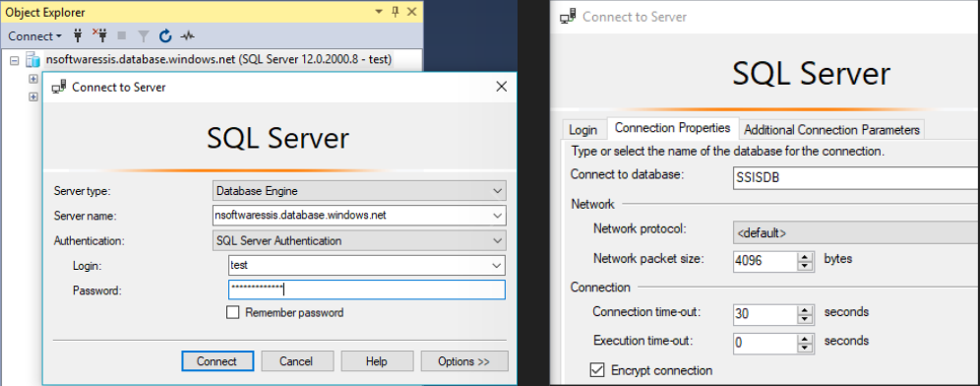
Task: Increase Execution time-out with up arrow
Action: pos(806,338)
